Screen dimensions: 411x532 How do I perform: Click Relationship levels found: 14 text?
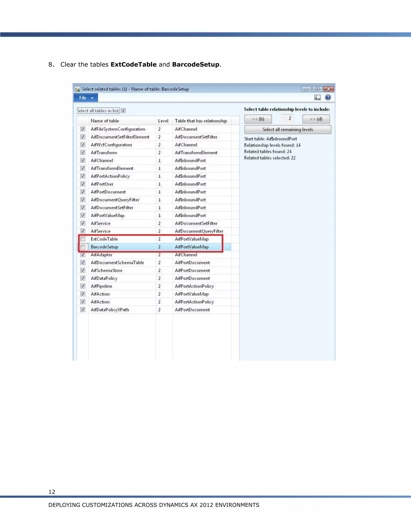(x=272, y=145)
